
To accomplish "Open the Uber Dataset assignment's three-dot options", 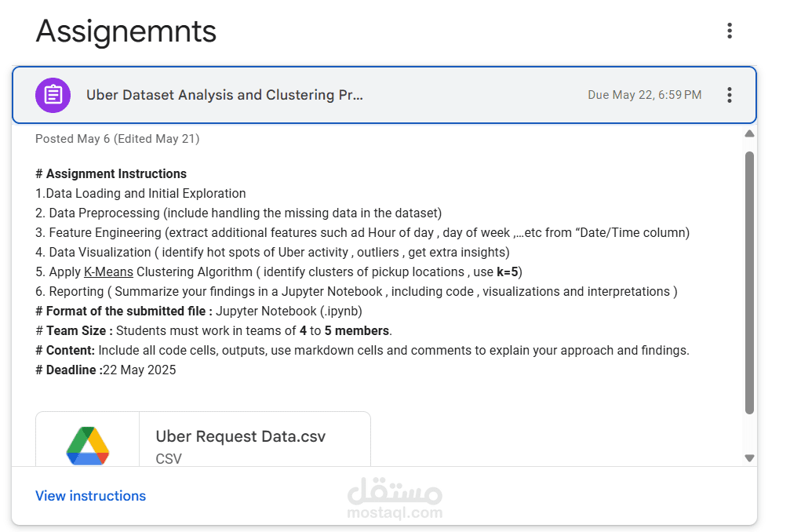I will (729, 95).
